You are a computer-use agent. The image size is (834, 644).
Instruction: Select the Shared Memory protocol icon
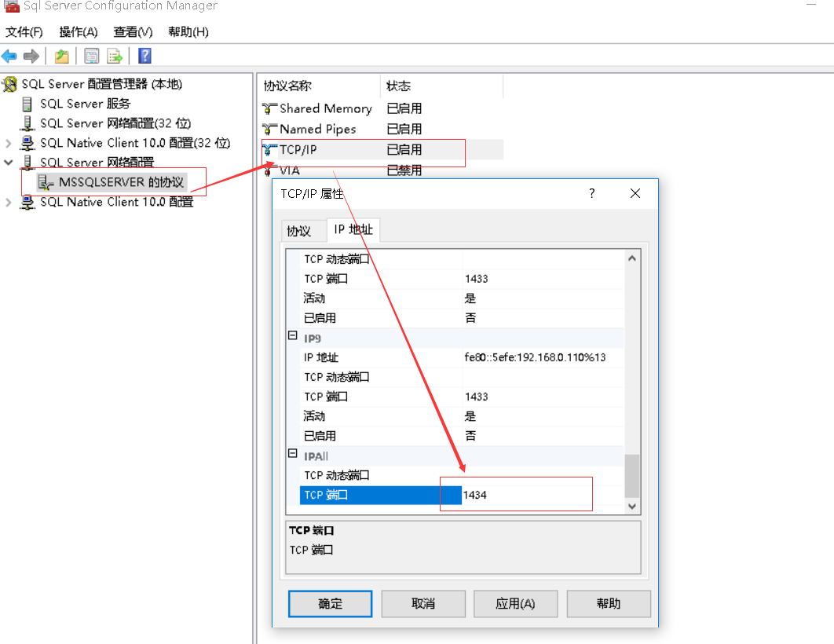coord(269,109)
